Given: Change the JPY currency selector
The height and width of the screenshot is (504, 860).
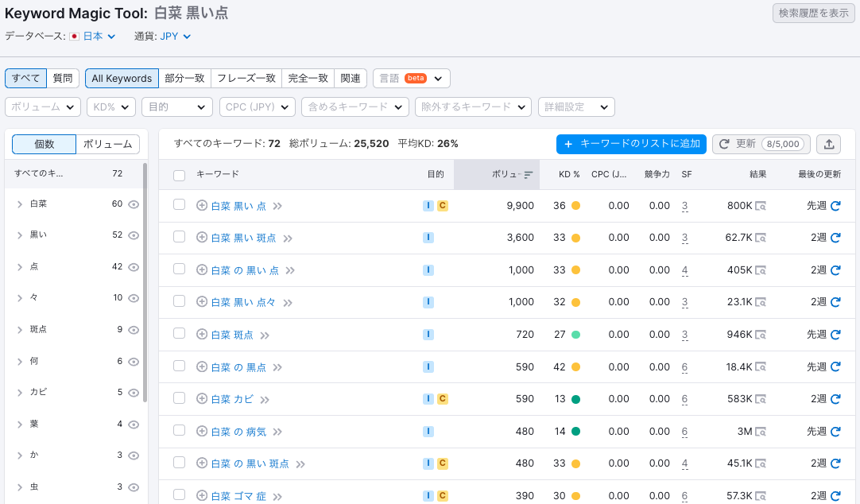Looking at the screenshot, I should [x=175, y=37].
